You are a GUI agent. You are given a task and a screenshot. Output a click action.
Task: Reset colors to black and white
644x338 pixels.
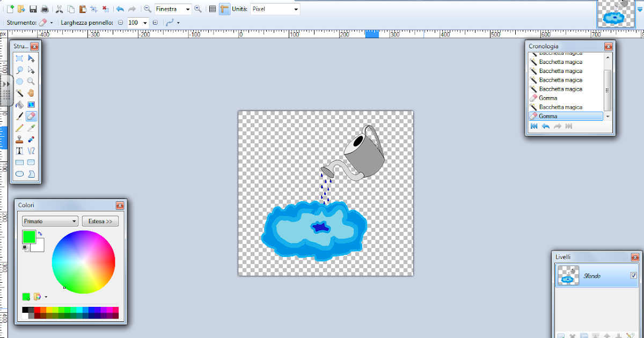pyautogui.click(x=25, y=248)
